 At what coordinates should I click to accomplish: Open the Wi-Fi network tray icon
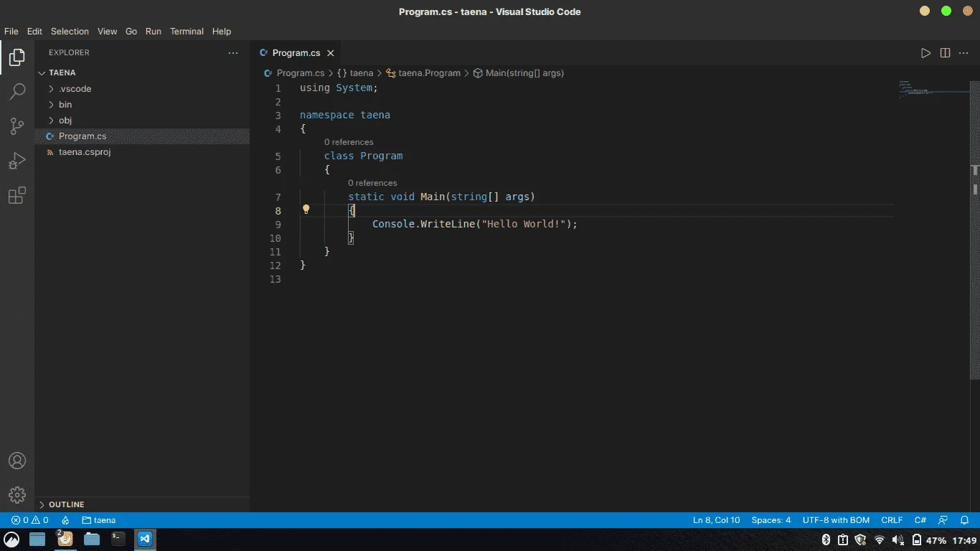880,540
